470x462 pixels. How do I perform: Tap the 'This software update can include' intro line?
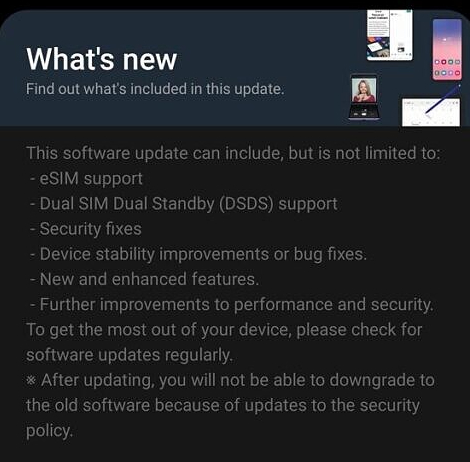[233, 154]
